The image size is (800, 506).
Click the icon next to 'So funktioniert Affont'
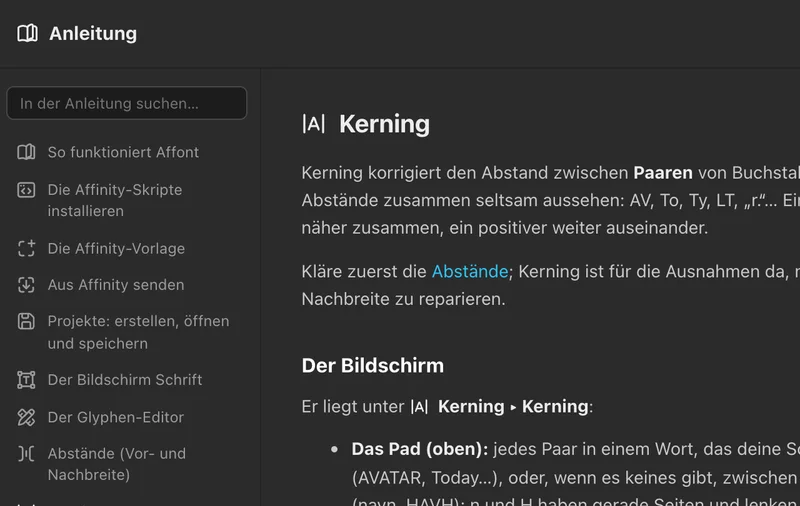(27, 152)
